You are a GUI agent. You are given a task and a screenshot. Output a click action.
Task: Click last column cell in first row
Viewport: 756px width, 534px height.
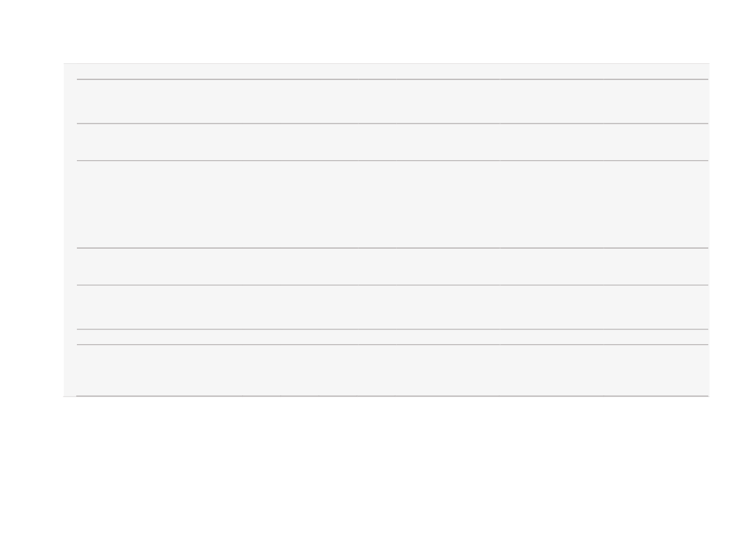(x=656, y=101)
